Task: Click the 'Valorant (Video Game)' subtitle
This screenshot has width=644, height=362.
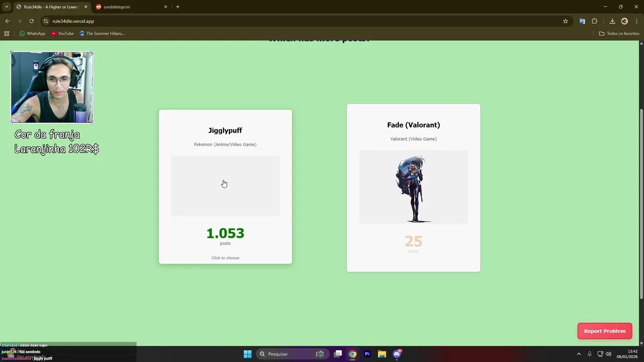Action: click(x=414, y=139)
